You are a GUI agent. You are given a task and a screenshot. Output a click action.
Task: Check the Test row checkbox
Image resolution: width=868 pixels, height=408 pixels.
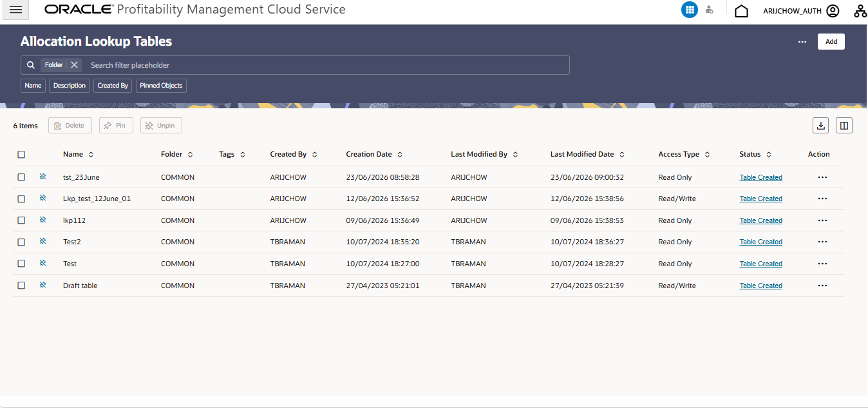[21, 264]
